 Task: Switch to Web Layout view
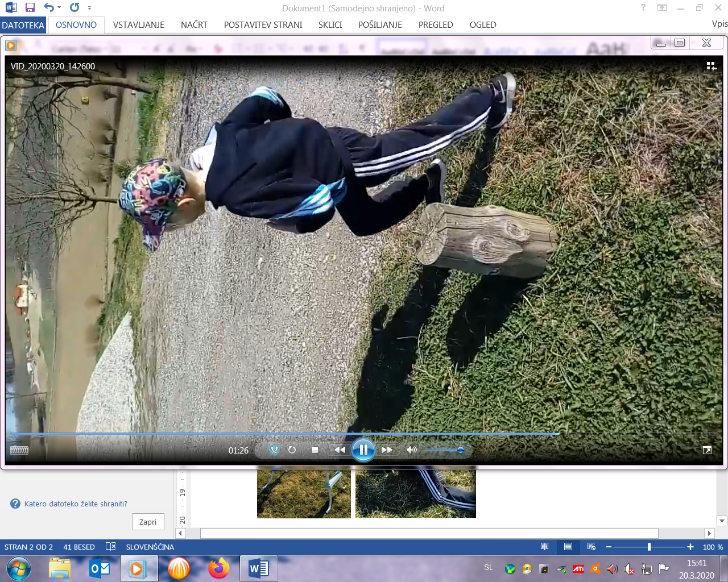pos(591,547)
